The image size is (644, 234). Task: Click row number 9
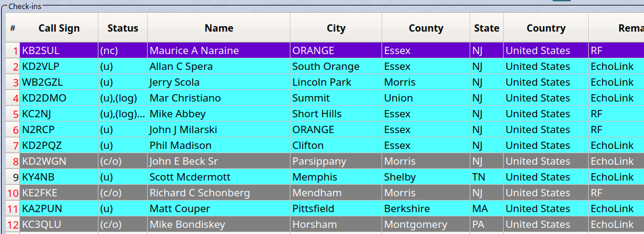(x=13, y=177)
